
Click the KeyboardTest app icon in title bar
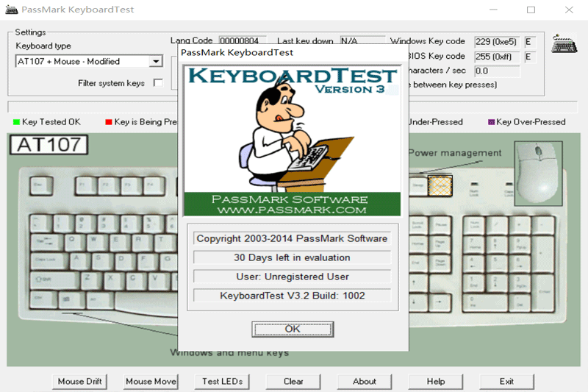coord(11,10)
